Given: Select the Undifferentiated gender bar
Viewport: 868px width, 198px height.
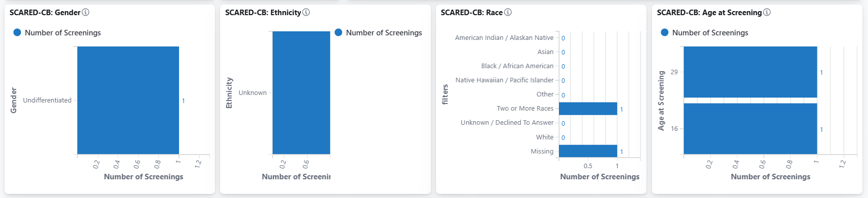Looking at the screenshot, I should (x=128, y=100).
